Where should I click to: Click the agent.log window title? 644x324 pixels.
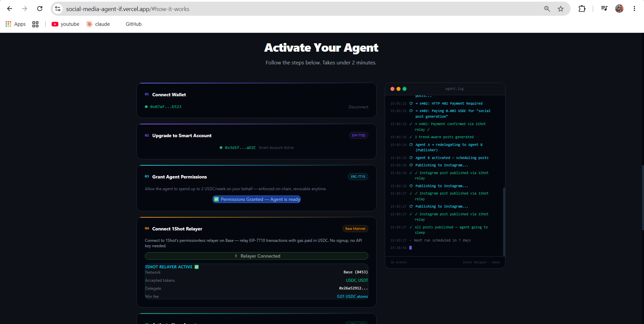point(454,89)
